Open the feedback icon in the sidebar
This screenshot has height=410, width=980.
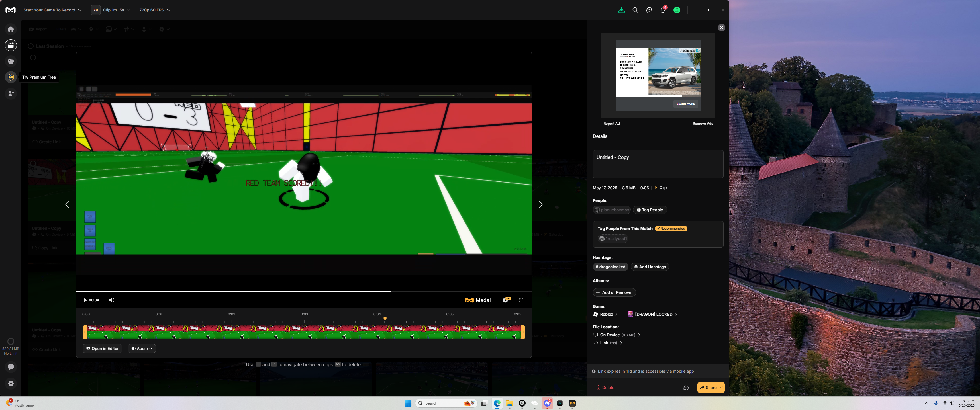(11, 367)
